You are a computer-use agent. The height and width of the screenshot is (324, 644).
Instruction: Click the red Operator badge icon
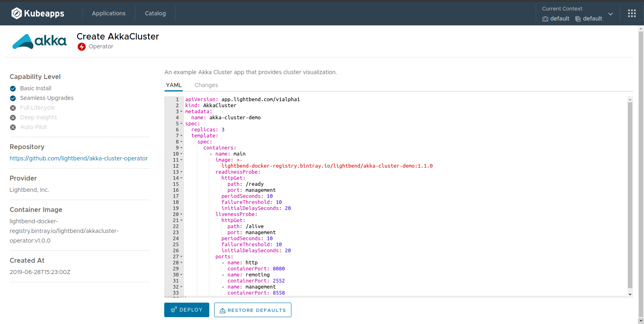pos(82,47)
